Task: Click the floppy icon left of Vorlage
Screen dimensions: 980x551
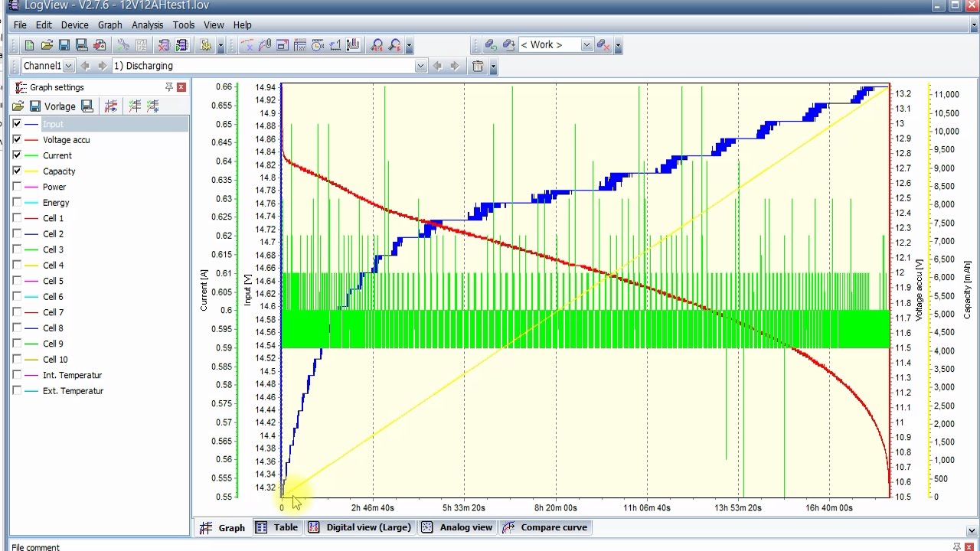Action: click(34, 106)
